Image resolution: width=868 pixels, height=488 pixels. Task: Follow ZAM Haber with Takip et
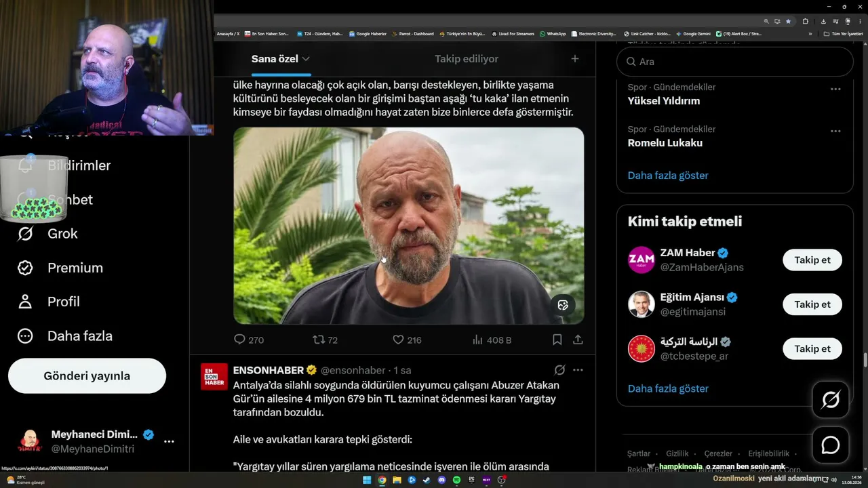click(x=812, y=260)
